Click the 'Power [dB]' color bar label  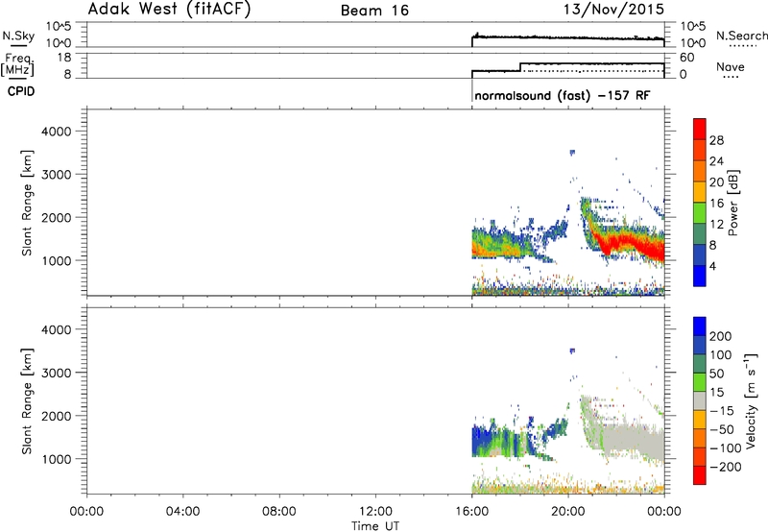(x=732, y=203)
